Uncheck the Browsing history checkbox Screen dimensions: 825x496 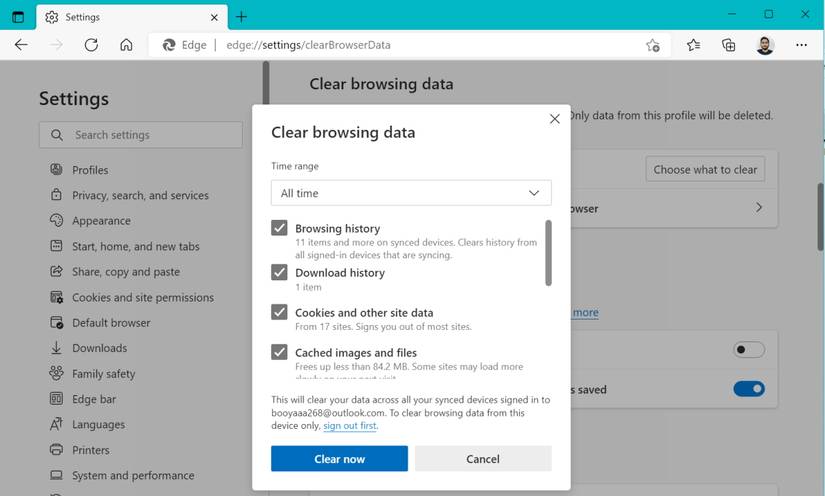coord(280,228)
